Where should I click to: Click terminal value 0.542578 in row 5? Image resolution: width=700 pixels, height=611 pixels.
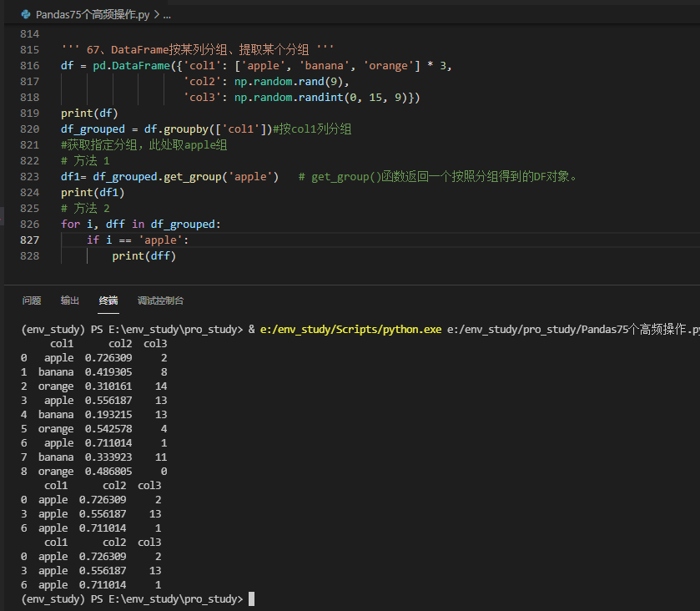[x=108, y=429]
